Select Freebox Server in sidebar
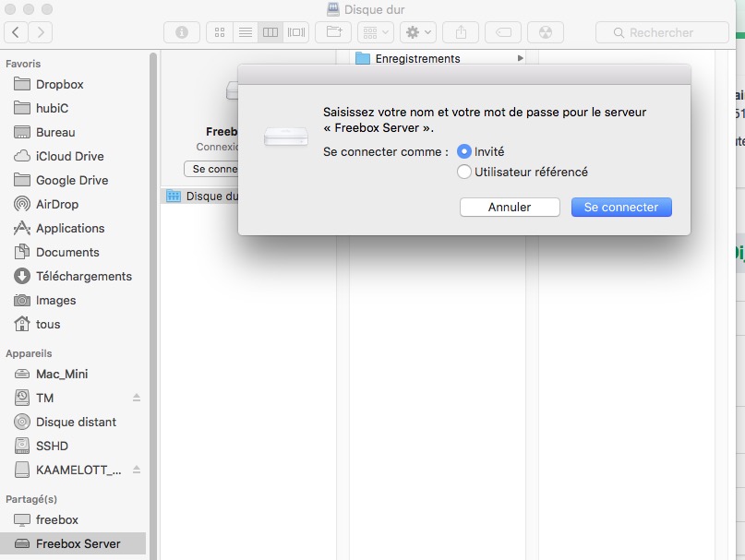Screen dimensions: 745x560 73,543
